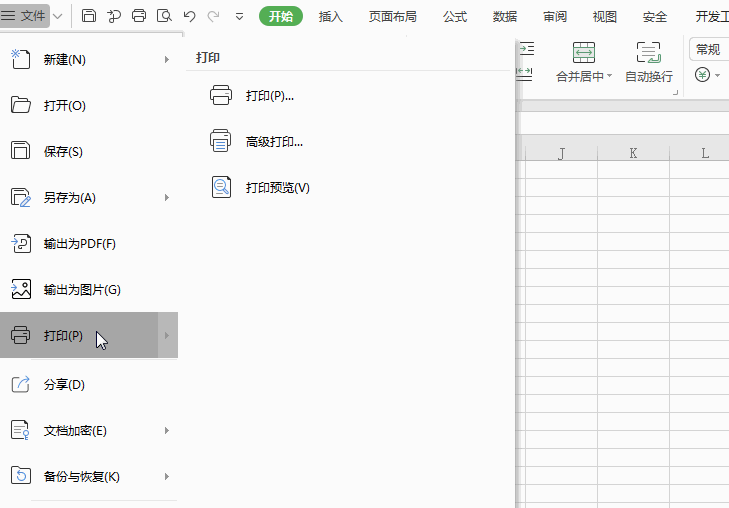Image resolution: width=729 pixels, height=508 pixels.
Task: Expand the 备份与恢复(K) submenu arrow
Action: coord(166,476)
